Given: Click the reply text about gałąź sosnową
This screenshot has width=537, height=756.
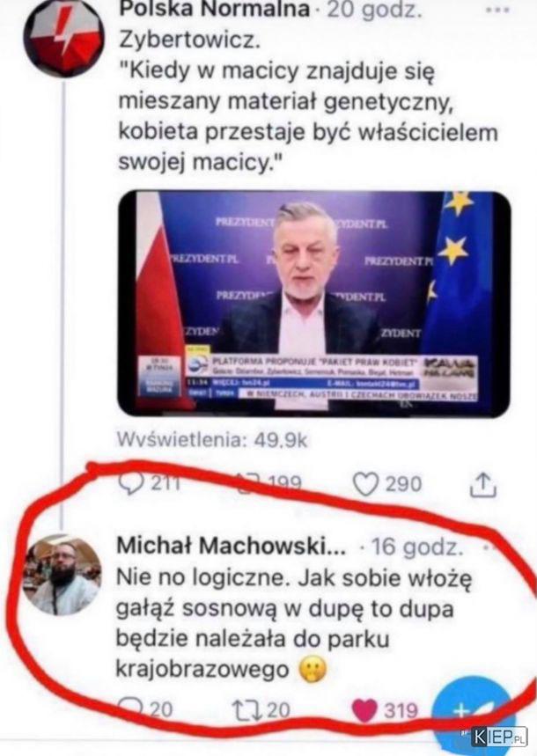Looking at the screenshot, I should pos(294,623).
